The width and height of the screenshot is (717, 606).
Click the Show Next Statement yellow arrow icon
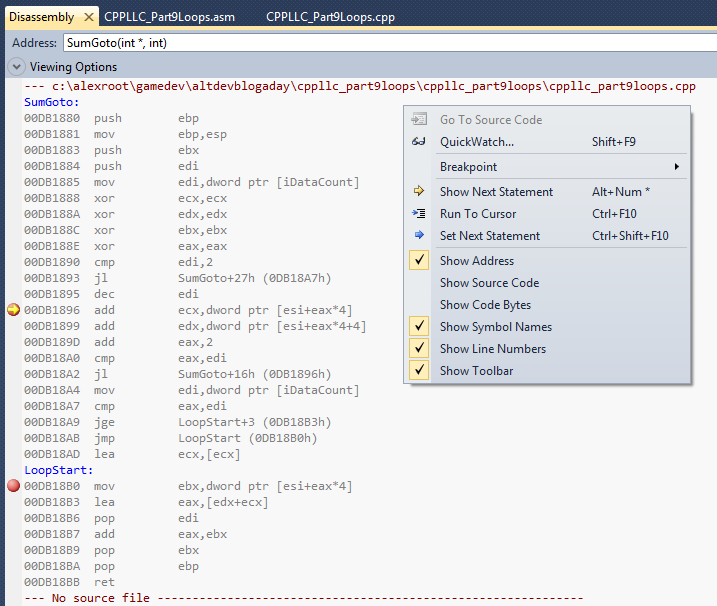click(x=419, y=192)
